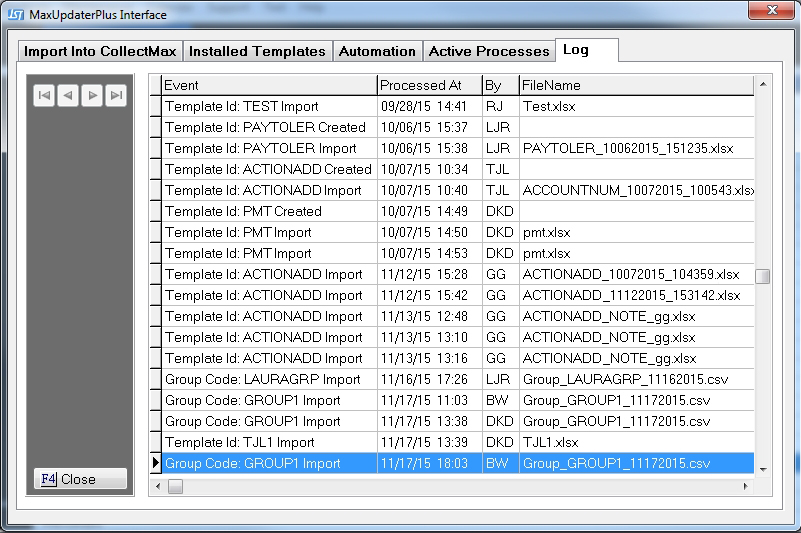The height and width of the screenshot is (533, 801).
Task: Select the TJL1 Import log row
Action: tap(268, 442)
